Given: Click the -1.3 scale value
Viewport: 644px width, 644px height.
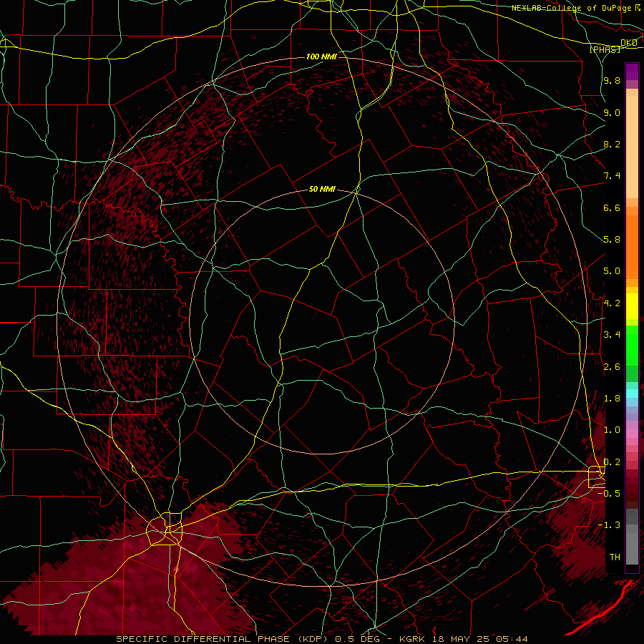Looking at the screenshot, I should click(609, 525).
